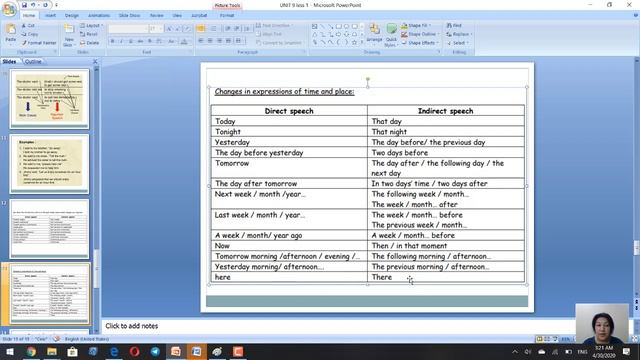The width and height of the screenshot is (640, 360).
Task: Open the View ribbon tab
Action: pyautogui.click(x=177, y=16)
